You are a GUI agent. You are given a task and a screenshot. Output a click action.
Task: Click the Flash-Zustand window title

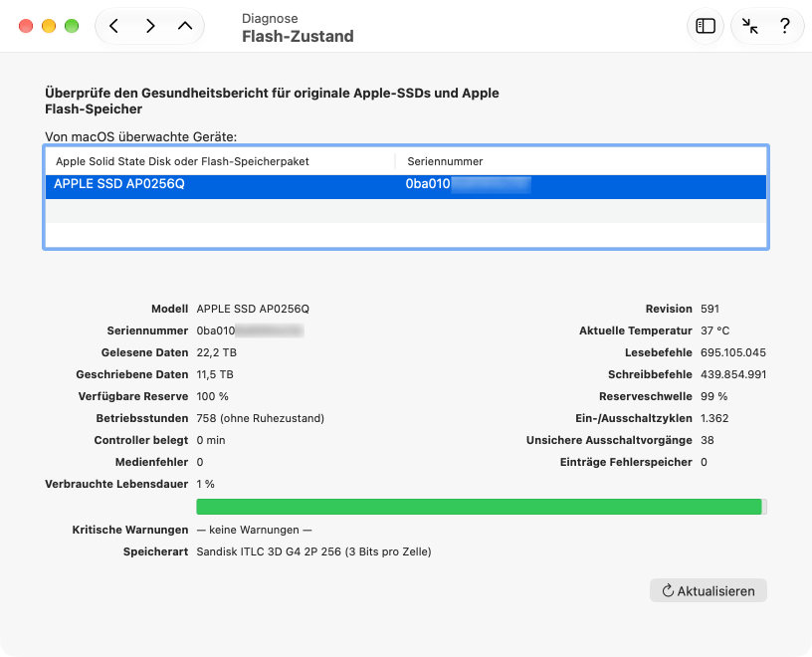tap(298, 36)
